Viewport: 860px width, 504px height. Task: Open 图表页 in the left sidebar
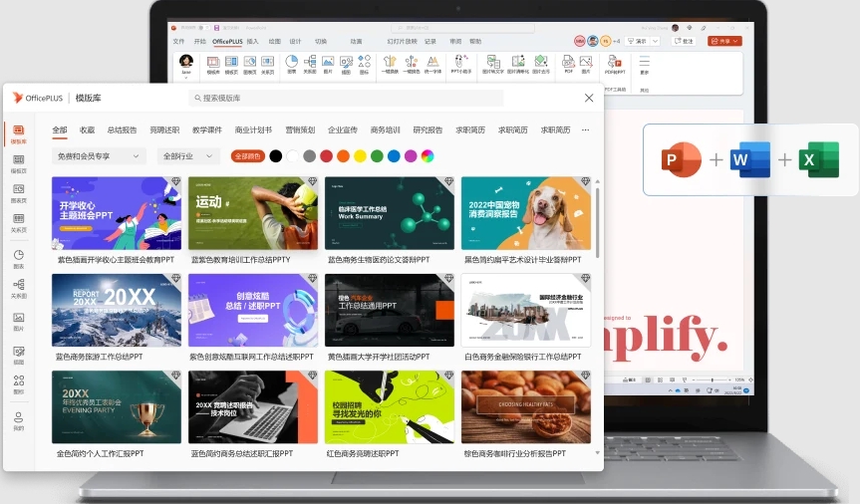pos(18,191)
